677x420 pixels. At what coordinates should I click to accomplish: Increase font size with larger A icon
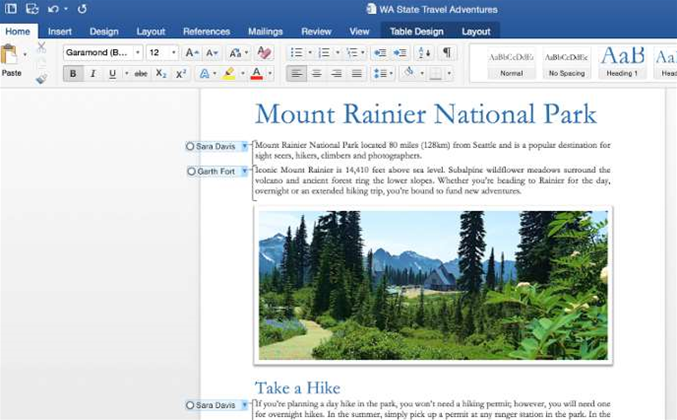191,52
